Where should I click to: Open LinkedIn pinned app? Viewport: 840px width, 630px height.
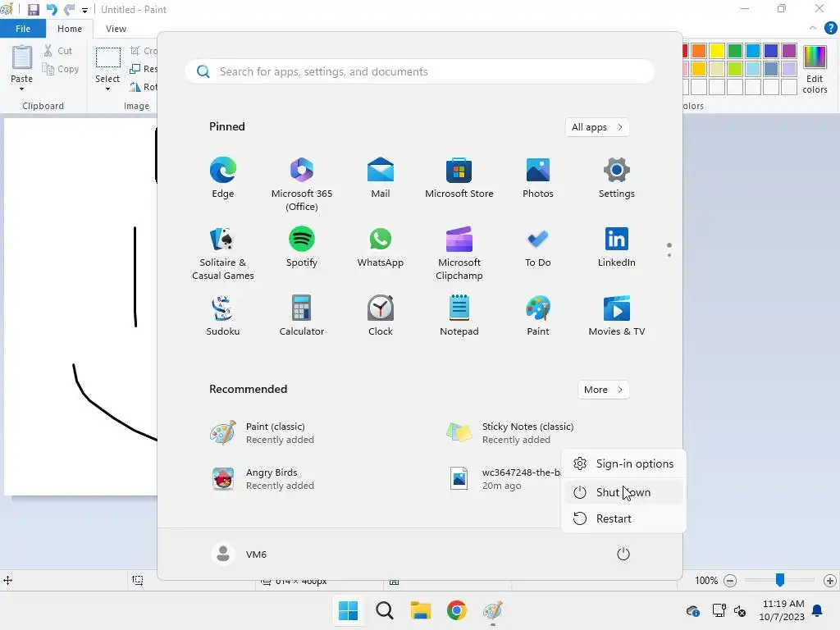tap(617, 248)
